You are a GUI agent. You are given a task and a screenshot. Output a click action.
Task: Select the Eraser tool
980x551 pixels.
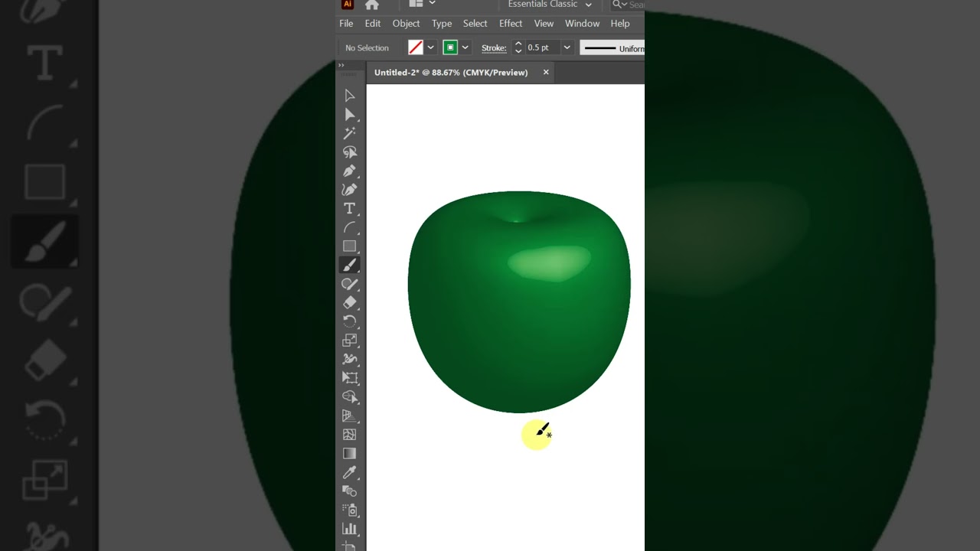click(x=349, y=302)
